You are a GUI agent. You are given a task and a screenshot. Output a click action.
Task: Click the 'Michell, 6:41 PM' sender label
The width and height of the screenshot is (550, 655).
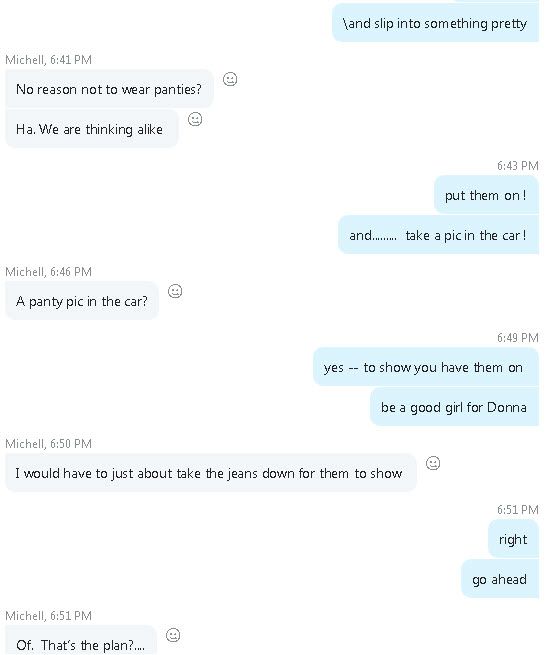point(48,60)
